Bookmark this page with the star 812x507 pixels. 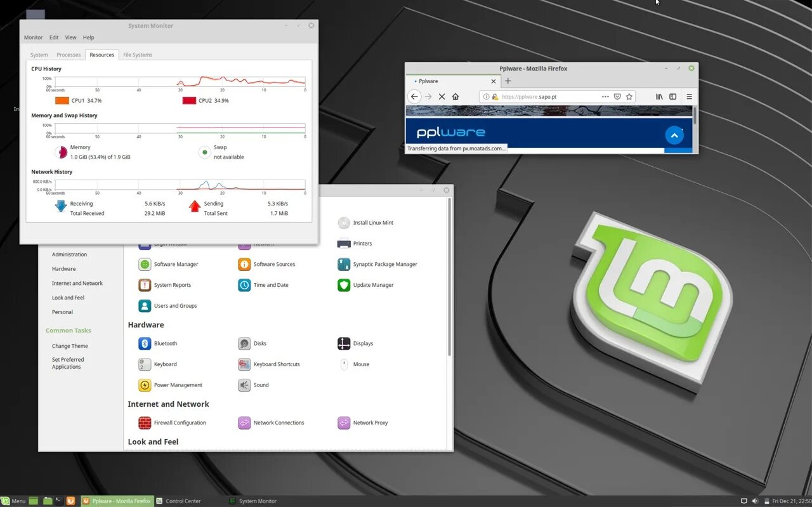point(629,96)
